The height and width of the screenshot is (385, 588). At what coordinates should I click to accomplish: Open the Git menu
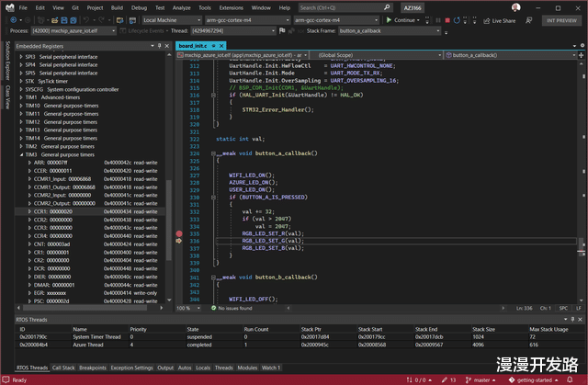click(x=75, y=7)
